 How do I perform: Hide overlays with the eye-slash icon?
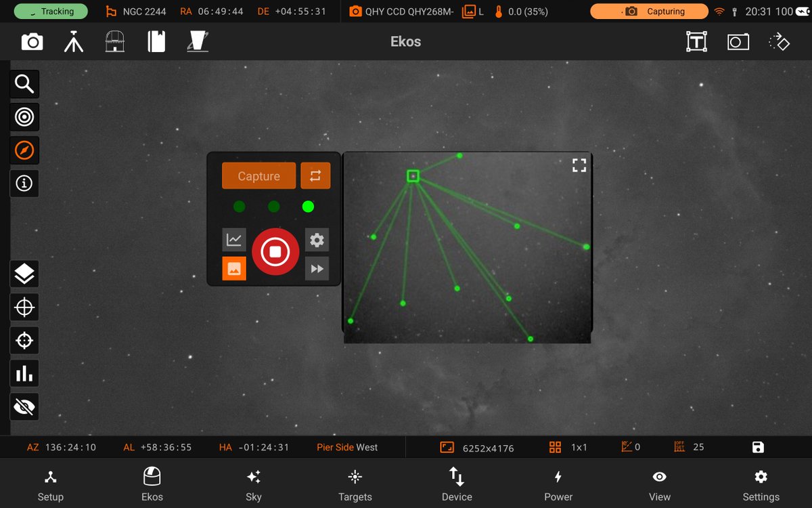pyautogui.click(x=24, y=406)
